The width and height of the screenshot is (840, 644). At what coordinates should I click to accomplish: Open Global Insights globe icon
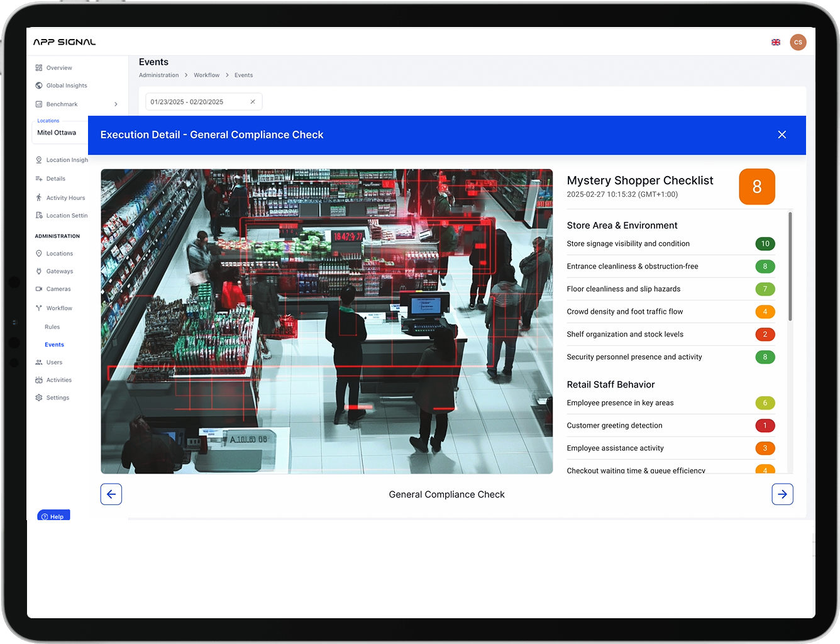point(39,86)
